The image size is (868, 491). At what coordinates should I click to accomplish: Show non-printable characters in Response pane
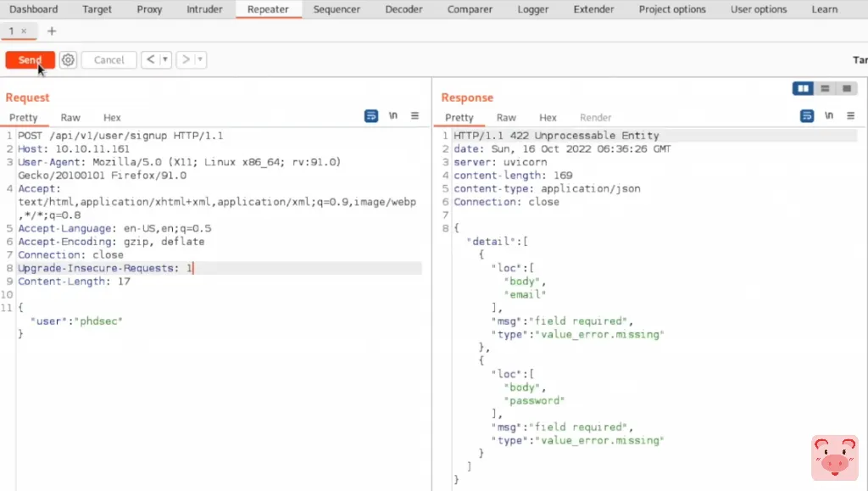(x=829, y=116)
